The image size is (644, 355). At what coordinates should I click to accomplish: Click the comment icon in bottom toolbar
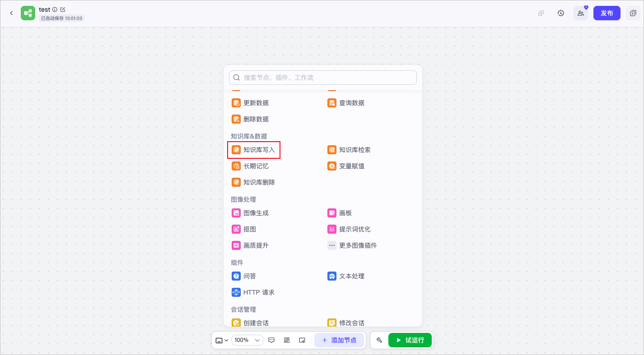(271, 340)
